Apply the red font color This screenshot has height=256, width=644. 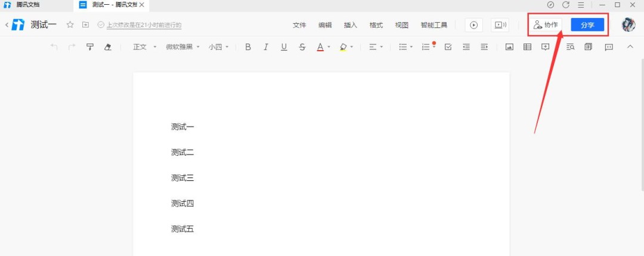coord(320,47)
